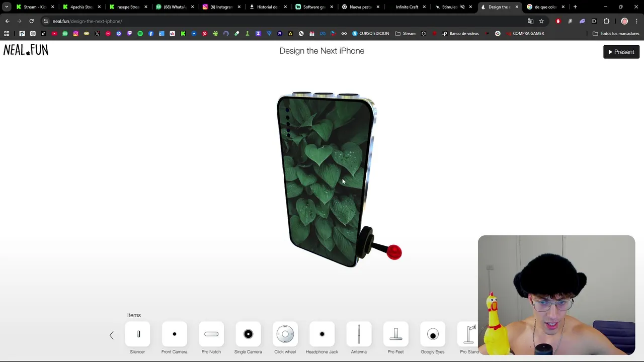This screenshot has width=644, height=362.
Task: Unmute the Stimulation tab audio icon
Action: pos(462,7)
